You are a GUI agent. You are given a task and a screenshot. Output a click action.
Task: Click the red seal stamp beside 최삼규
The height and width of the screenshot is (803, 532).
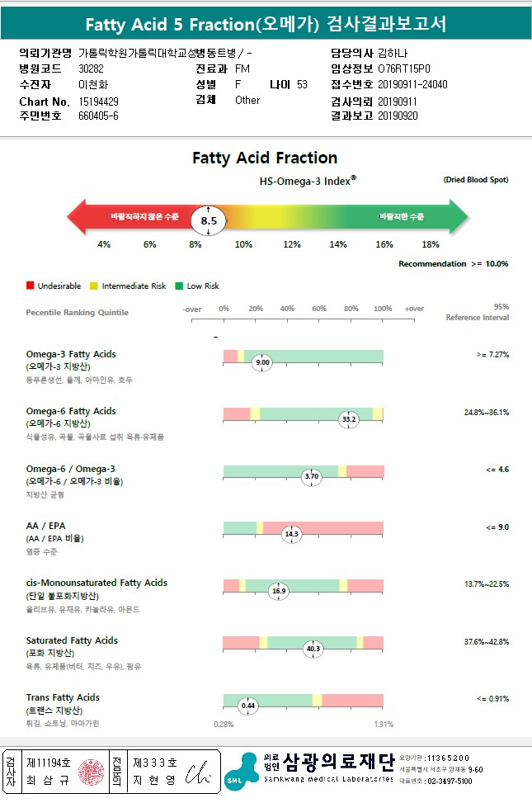click(87, 772)
